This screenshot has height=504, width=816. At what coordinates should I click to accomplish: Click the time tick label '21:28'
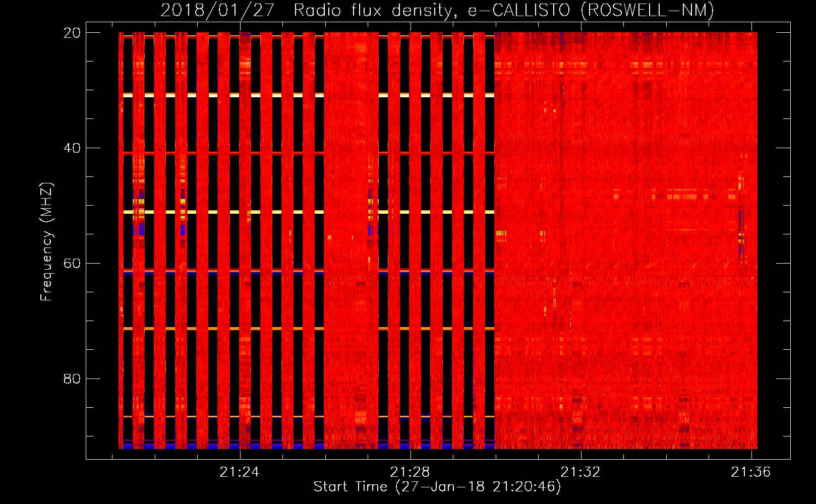click(x=410, y=472)
